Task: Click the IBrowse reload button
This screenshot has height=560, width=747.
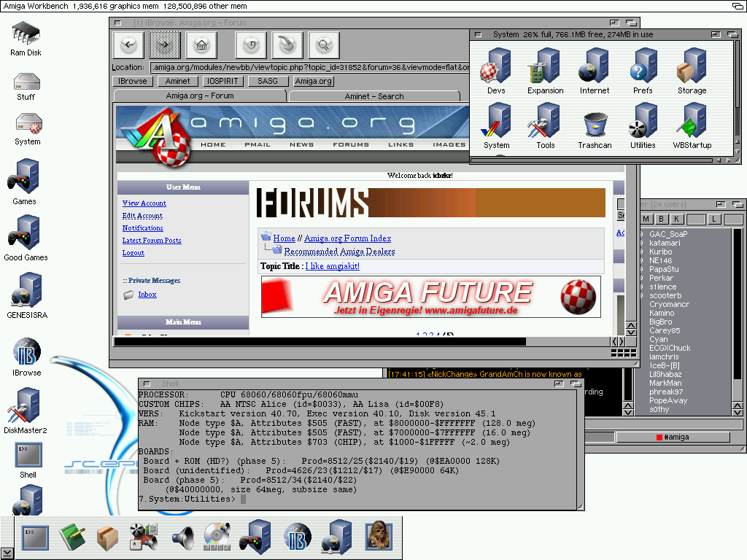Action: click(251, 45)
